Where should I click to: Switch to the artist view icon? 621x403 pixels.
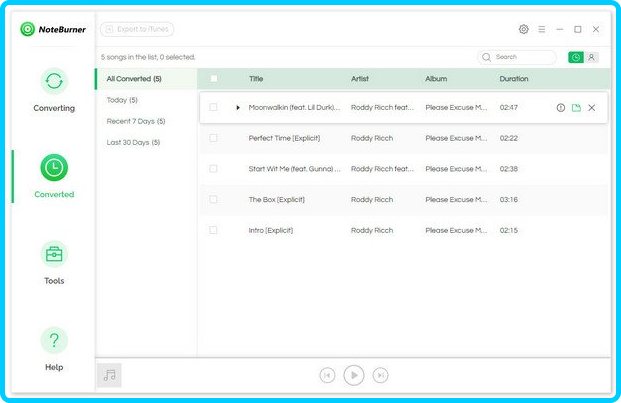pyautogui.click(x=591, y=57)
